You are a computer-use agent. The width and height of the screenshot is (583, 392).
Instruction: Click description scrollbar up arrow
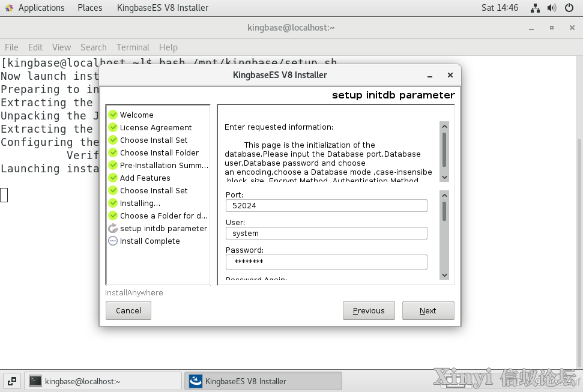pyautogui.click(x=444, y=127)
